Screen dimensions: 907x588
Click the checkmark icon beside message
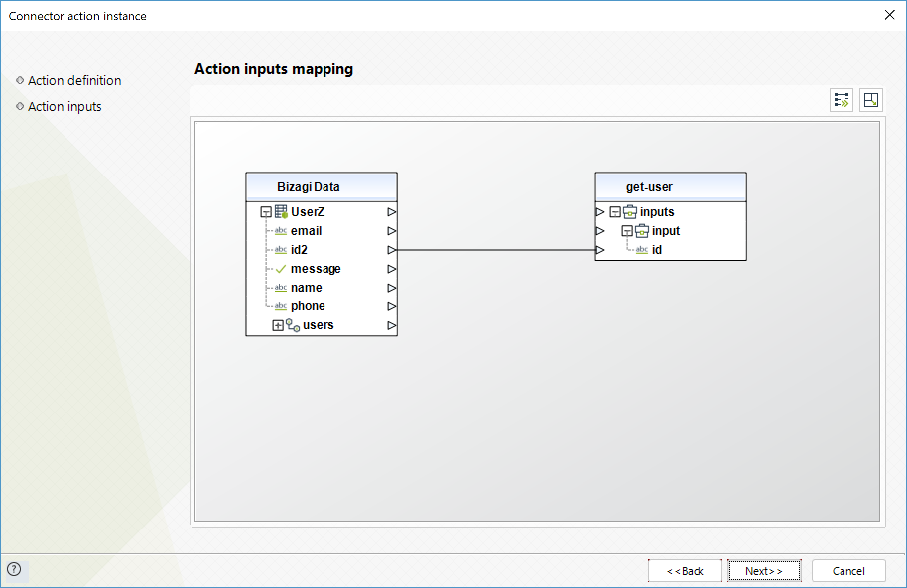(281, 269)
